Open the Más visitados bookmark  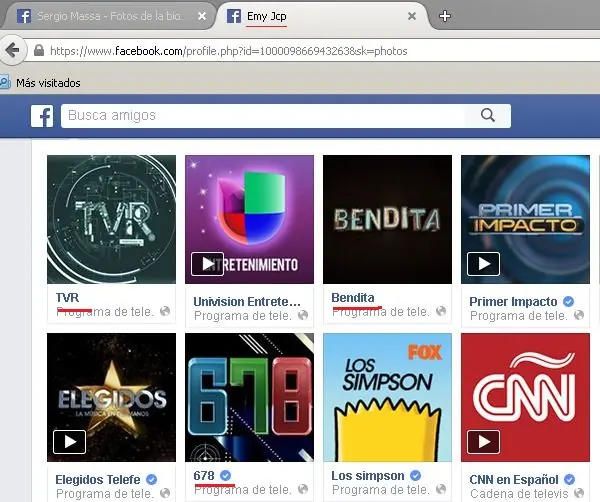pyautogui.click(x=48, y=83)
